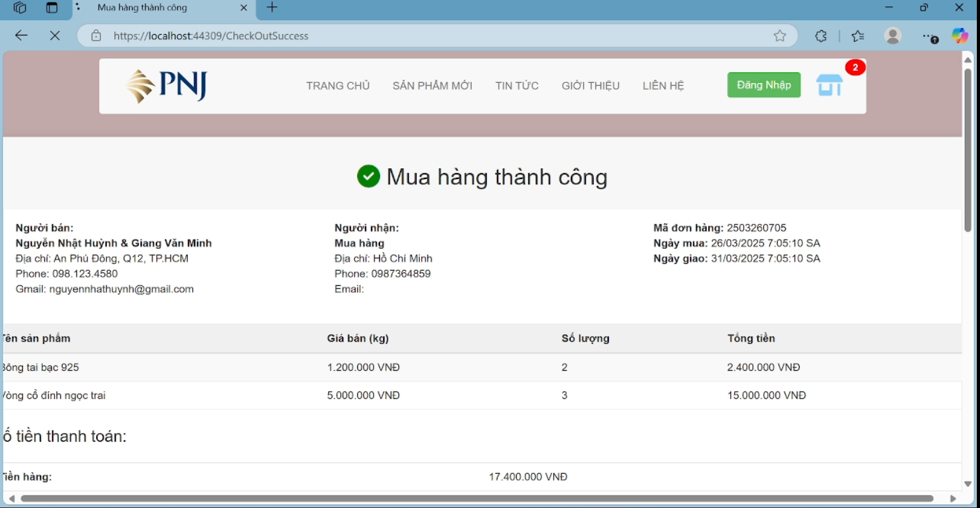This screenshot has width=980, height=508.
Task: Click order code 2503260705
Action: tap(757, 228)
